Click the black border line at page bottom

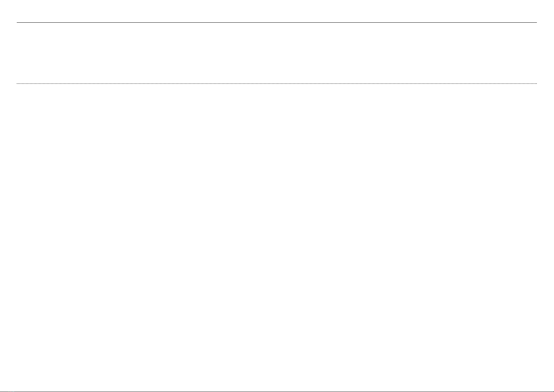(277, 391)
